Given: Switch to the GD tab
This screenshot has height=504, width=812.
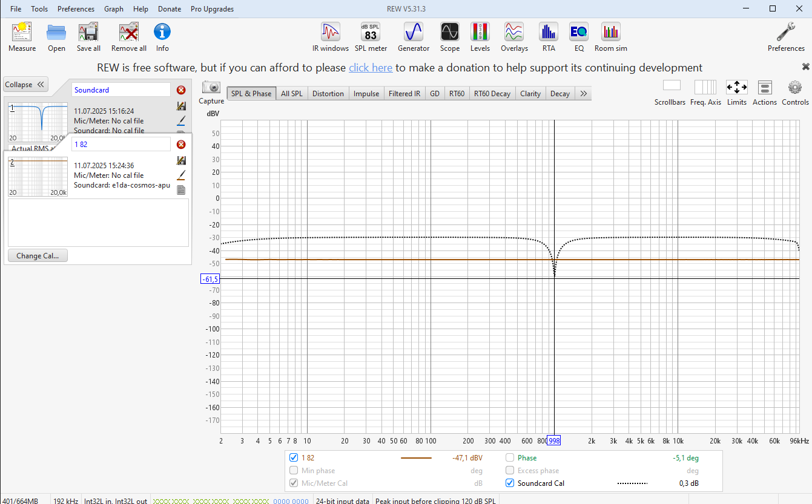Looking at the screenshot, I should 435,94.
